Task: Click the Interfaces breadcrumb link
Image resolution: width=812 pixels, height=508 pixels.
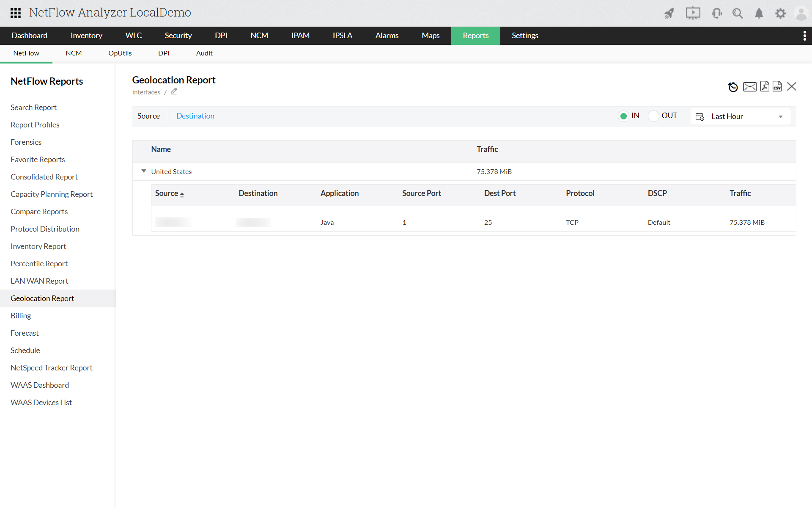Action: pyautogui.click(x=146, y=92)
